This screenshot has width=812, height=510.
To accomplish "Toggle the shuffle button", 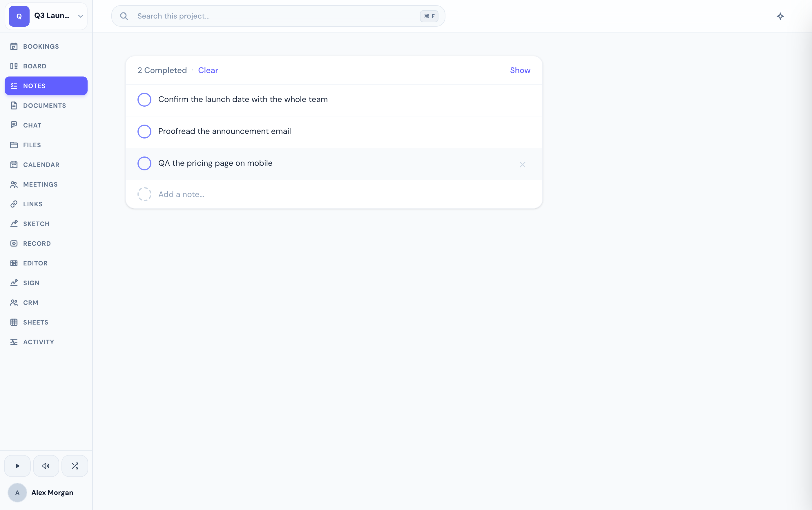I will [x=75, y=466].
